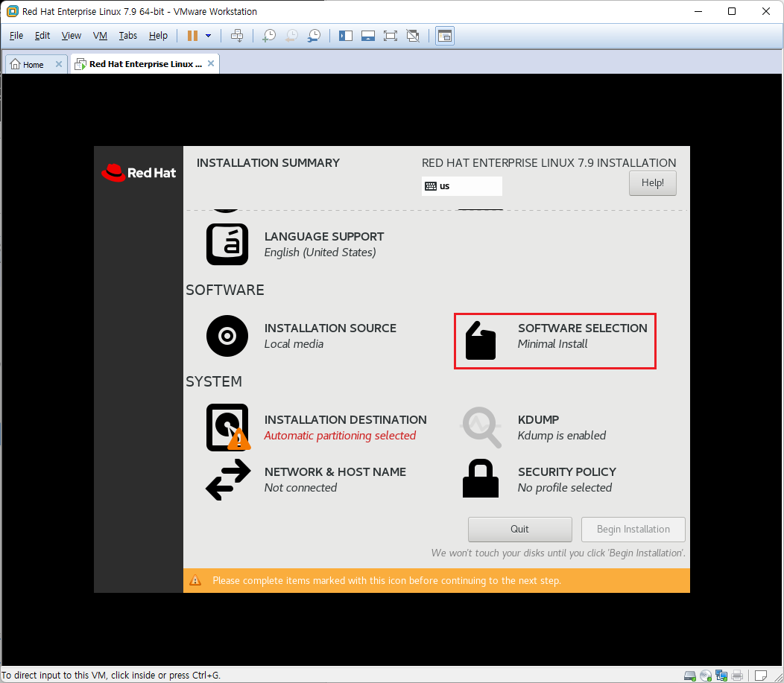Close the Red Hat Enterprise Linux tab
The height and width of the screenshot is (683, 784).
(210, 63)
